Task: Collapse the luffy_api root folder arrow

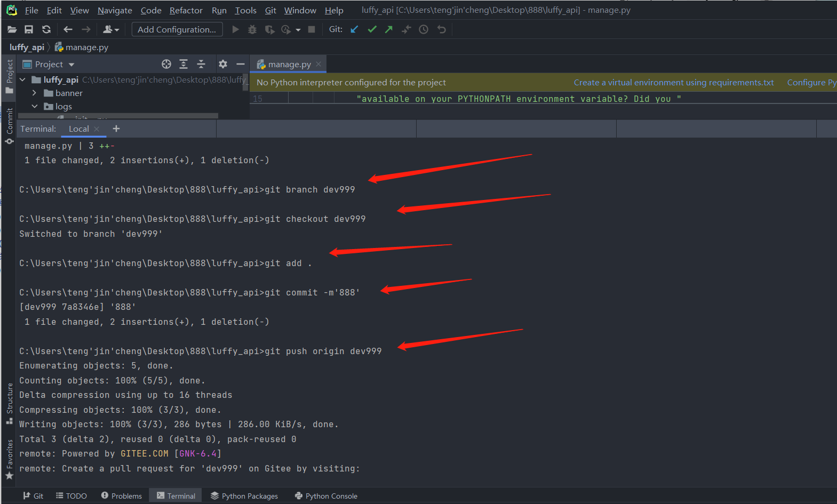Action: [x=22, y=79]
